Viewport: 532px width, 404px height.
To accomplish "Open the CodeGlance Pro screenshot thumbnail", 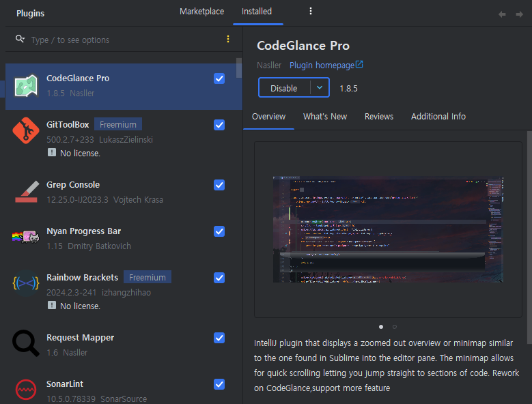I will coord(388,229).
